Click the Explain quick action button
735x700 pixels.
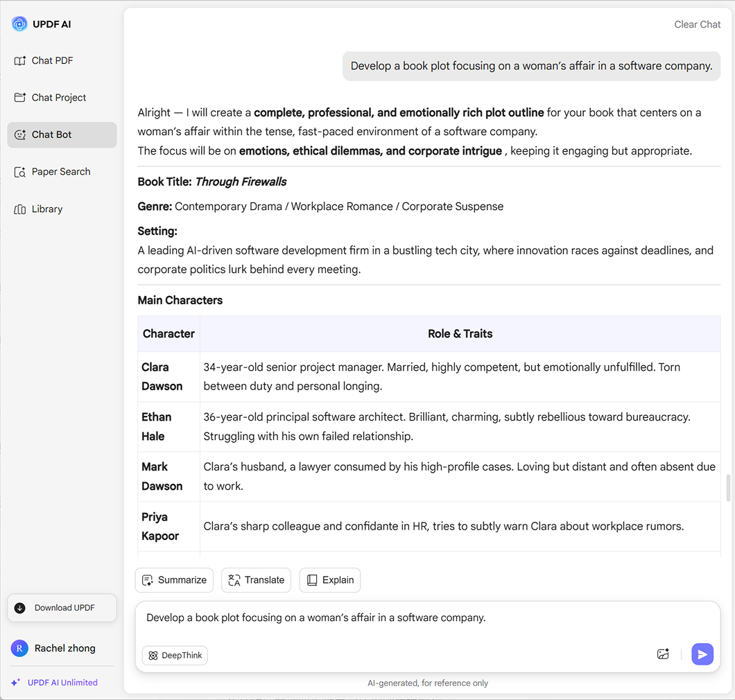pos(330,580)
